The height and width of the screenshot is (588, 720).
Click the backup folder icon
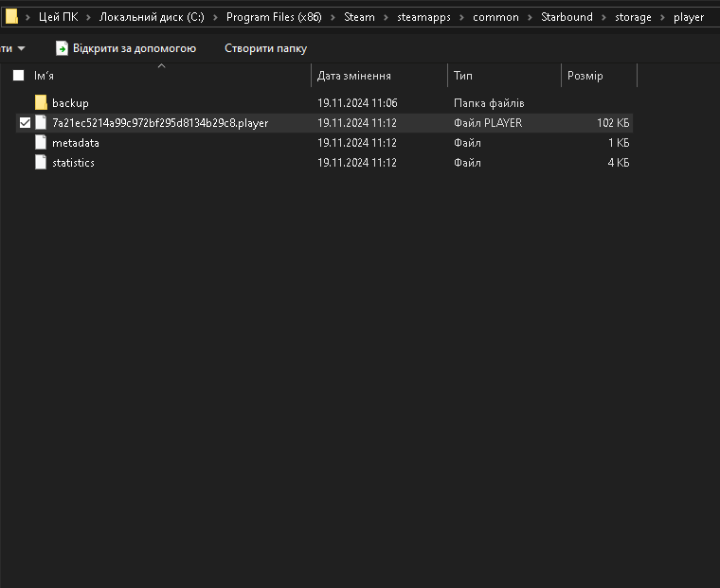click(41, 102)
